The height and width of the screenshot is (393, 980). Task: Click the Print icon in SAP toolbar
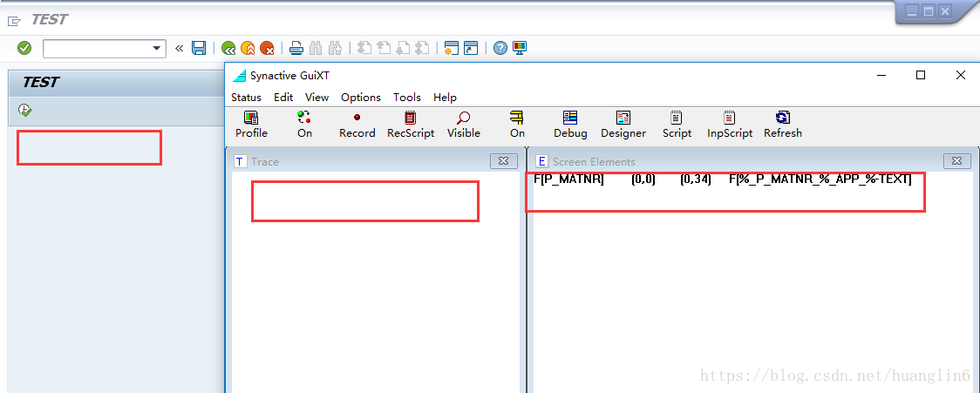[x=296, y=48]
